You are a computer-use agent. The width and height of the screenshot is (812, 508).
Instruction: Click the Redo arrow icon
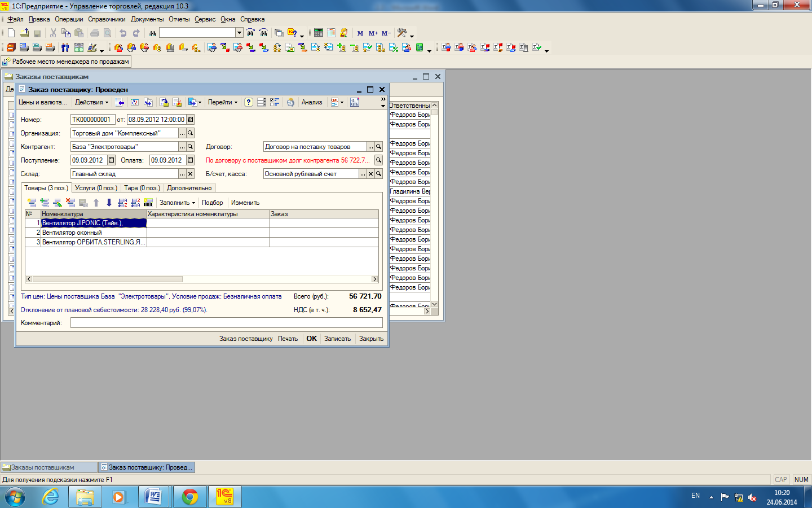tap(136, 33)
